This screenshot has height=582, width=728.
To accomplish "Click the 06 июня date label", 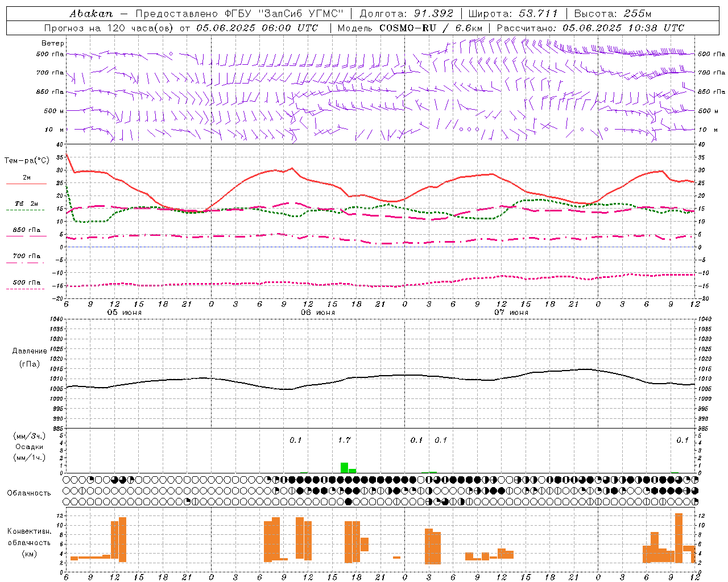I will pyautogui.click(x=318, y=312).
